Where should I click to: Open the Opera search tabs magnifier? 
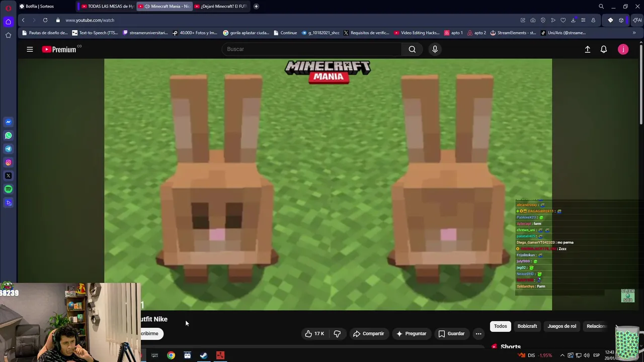coord(601,7)
